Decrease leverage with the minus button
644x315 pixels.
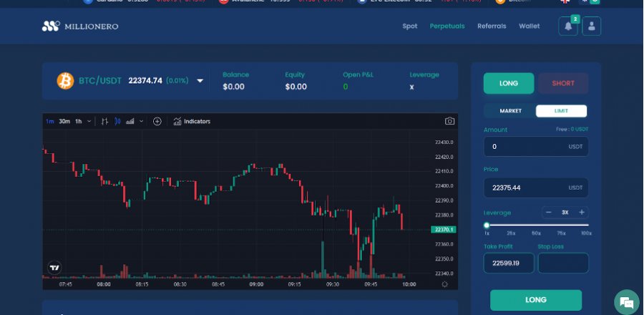549,213
